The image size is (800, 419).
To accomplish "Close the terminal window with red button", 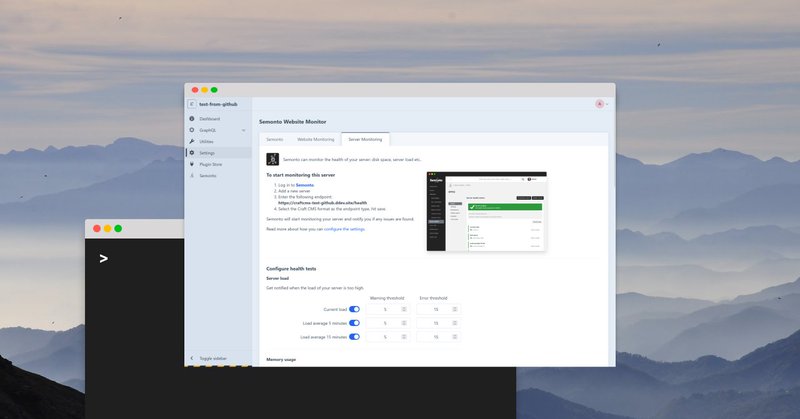I will [97, 228].
